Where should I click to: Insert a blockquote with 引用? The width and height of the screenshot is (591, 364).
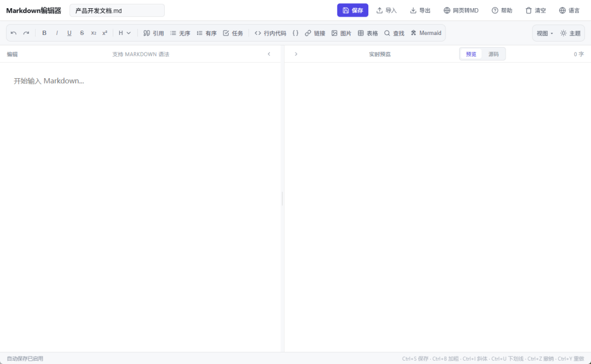point(153,33)
